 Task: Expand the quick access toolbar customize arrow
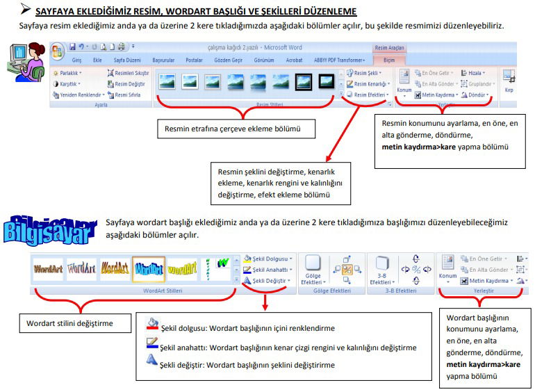point(133,47)
